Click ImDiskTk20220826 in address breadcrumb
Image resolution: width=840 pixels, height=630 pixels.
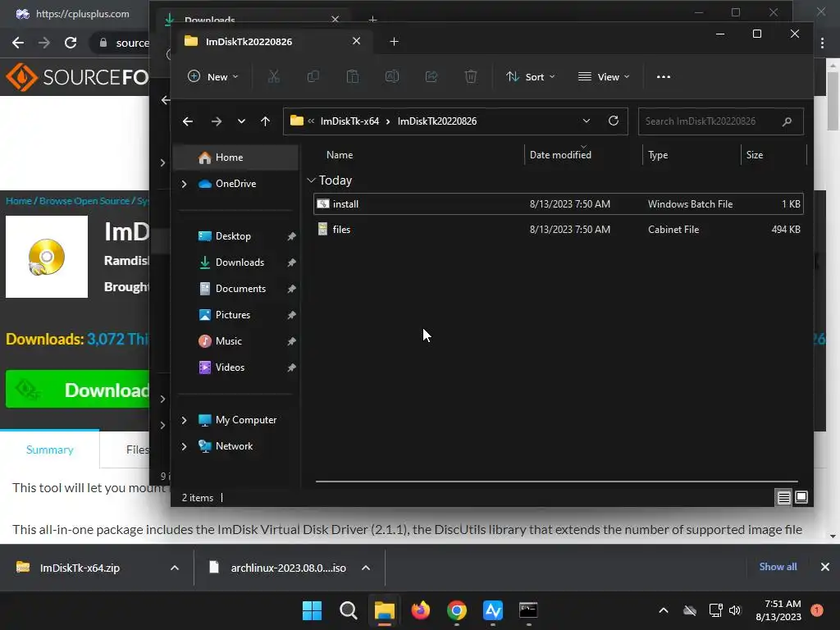pos(436,121)
